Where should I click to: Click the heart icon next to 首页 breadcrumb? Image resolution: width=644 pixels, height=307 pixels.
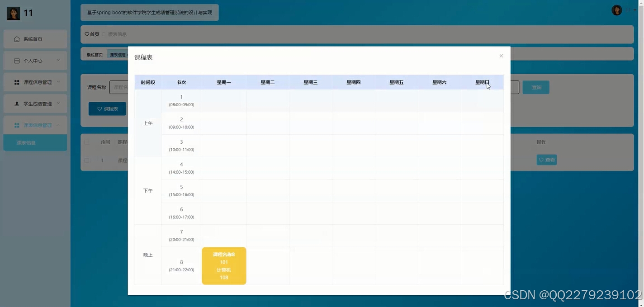pos(86,34)
